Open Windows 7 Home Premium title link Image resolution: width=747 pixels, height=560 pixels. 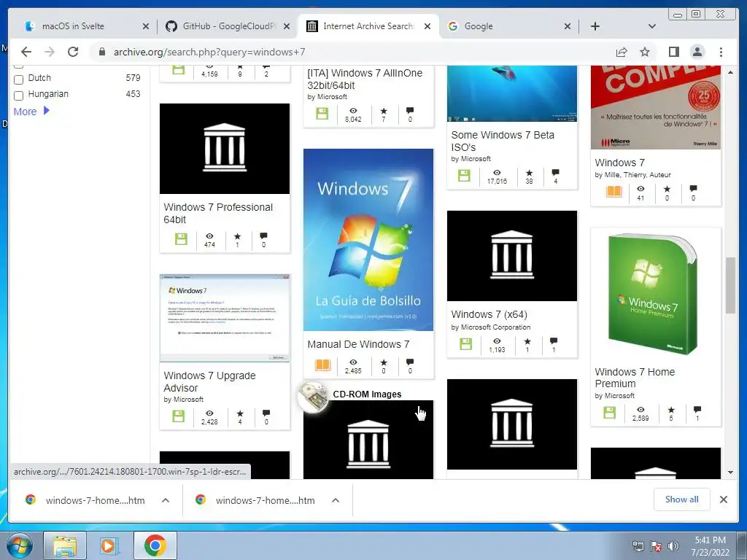(635, 378)
